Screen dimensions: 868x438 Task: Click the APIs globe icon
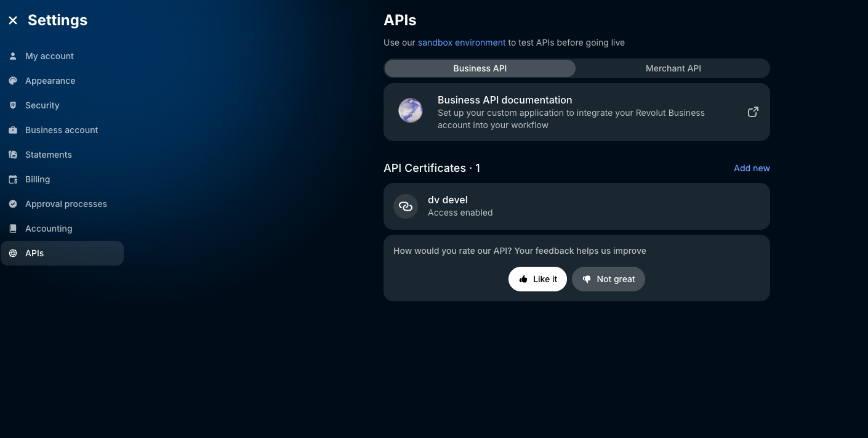[x=13, y=253]
